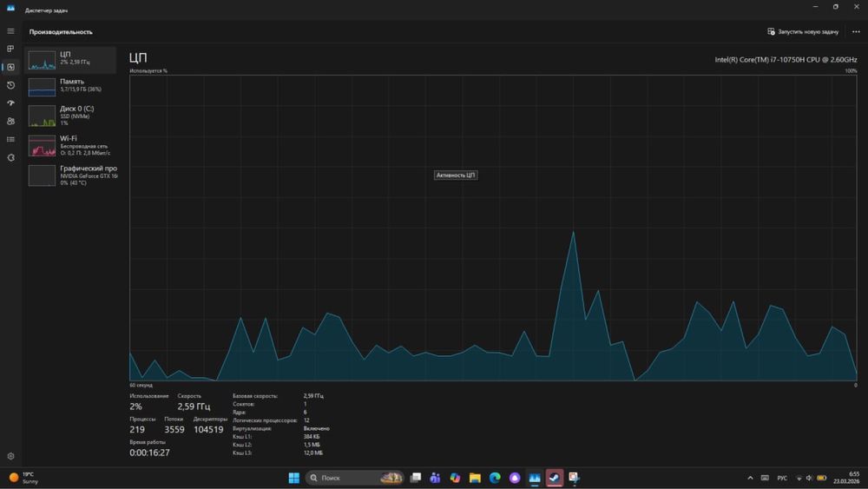Click the battery status tray icon
Screen dimensions: 868x489
(821, 478)
